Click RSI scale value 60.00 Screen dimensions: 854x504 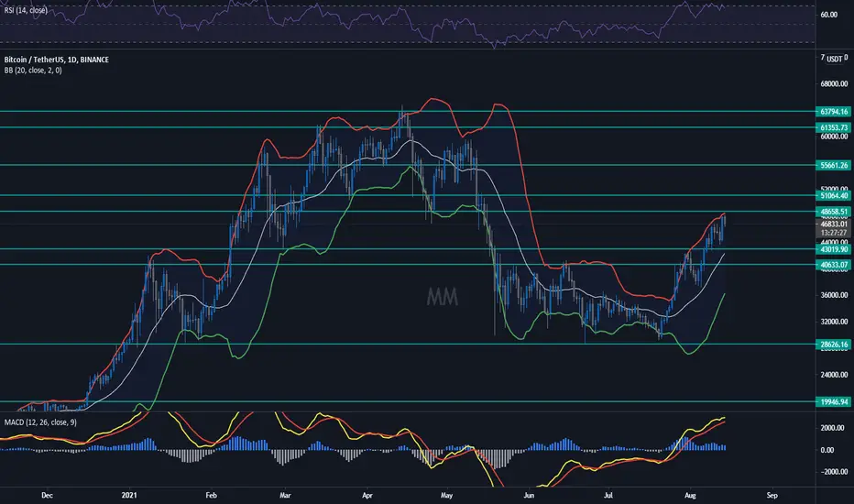[829, 15]
